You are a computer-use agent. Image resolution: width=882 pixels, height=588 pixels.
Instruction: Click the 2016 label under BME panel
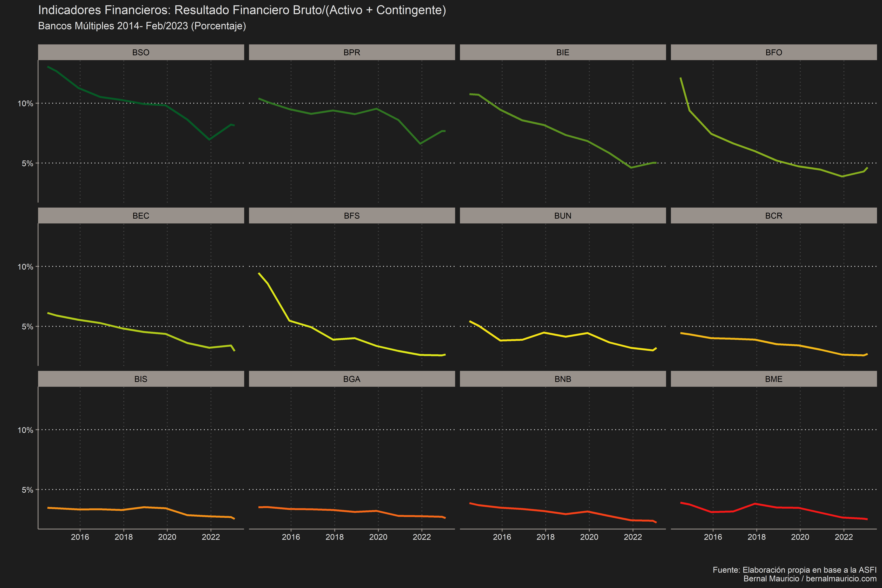tap(713, 537)
